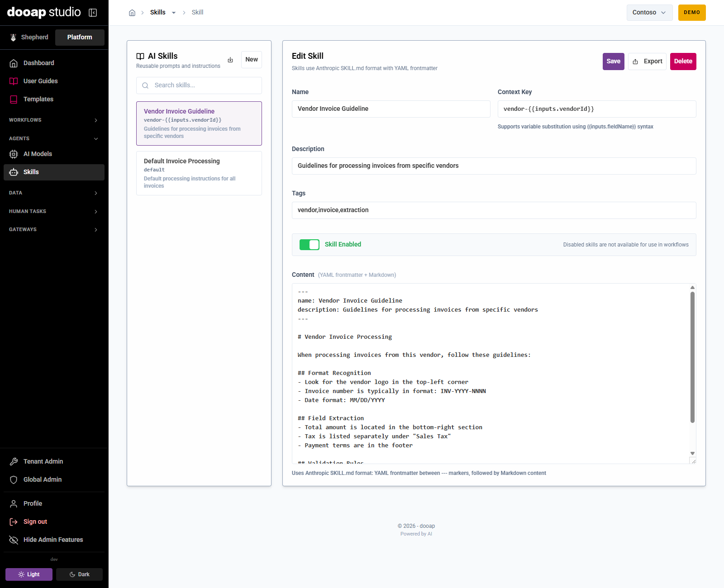This screenshot has height=588, width=724.
Task: Delete the skill
Action: (683, 62)
